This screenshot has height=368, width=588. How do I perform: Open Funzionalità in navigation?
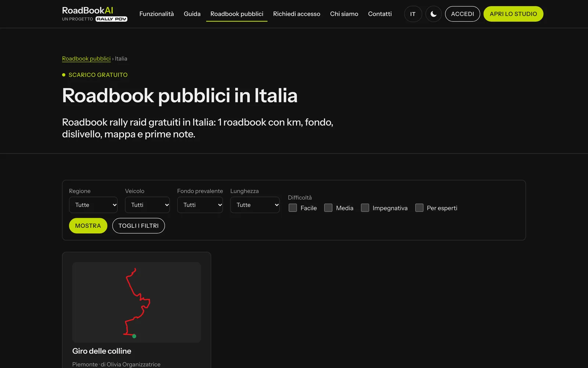click(x=157, y=14)
